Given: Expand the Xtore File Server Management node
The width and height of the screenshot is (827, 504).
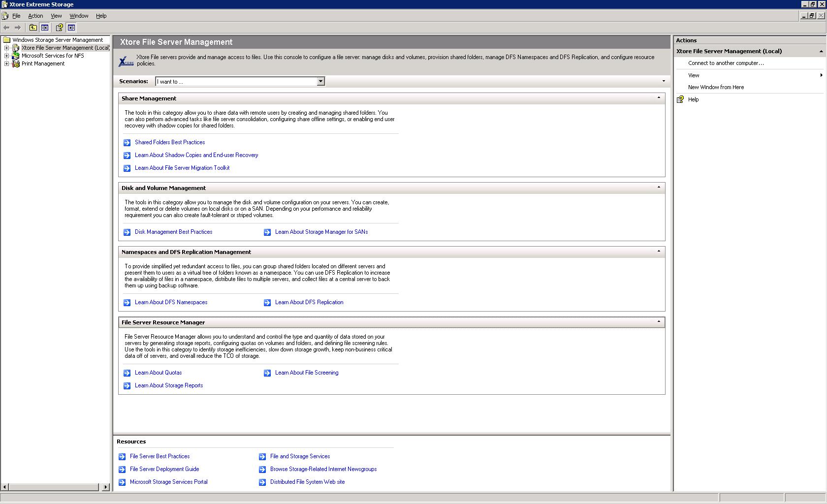Looking at the screenshot, I should coord(7,48).
